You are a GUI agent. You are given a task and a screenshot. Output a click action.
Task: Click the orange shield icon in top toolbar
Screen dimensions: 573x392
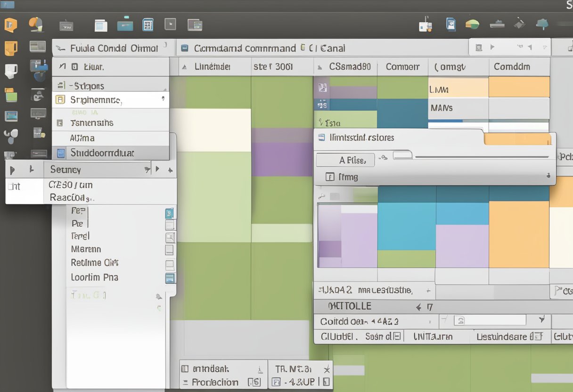point(10,24)
